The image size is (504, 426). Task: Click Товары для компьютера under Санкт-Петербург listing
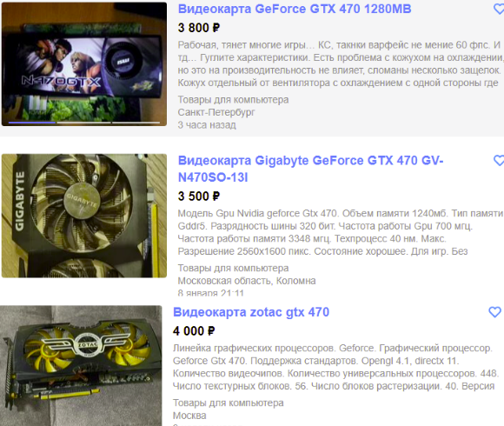click(x=234, y=100)
